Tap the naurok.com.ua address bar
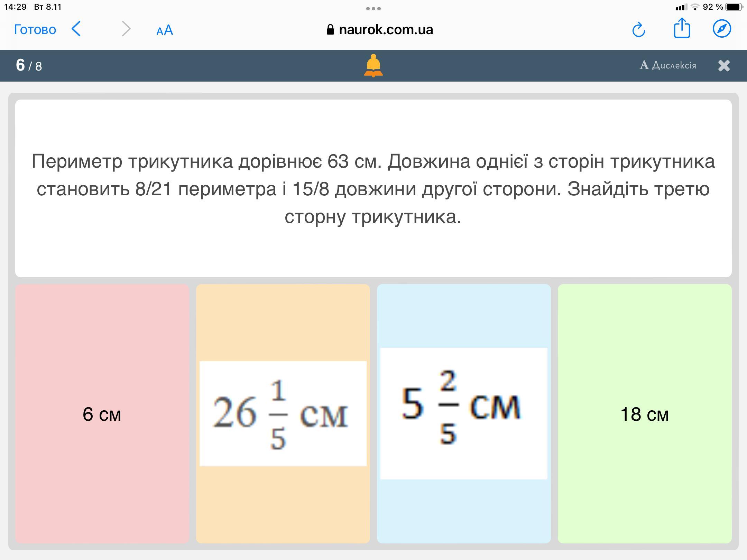The width and height of the screenshot is (747, 560). pyautogui.click(x=385, y=30)
